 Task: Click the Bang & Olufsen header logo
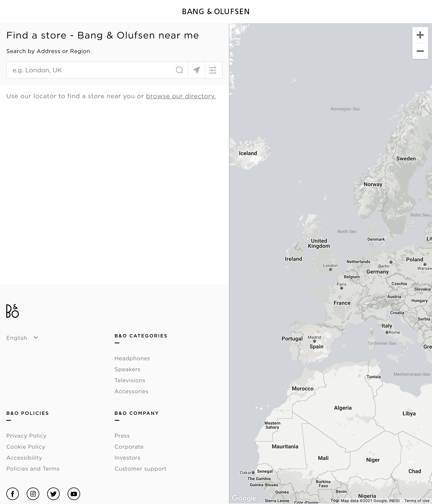(216, 11)
